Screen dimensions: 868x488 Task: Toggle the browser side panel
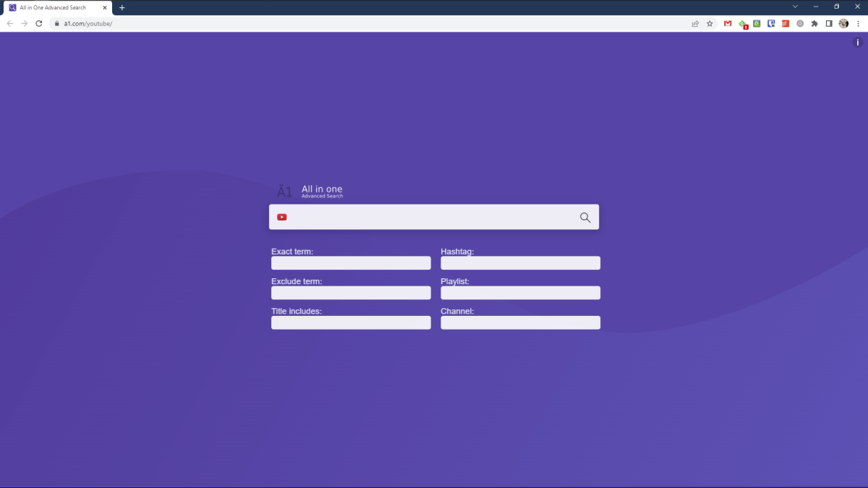click(x=829, y=23)
